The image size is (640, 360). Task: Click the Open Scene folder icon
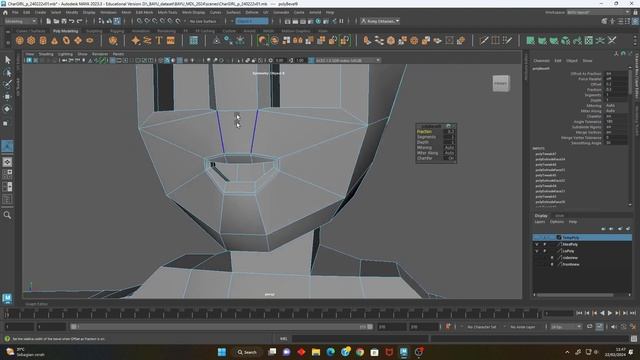56,21
